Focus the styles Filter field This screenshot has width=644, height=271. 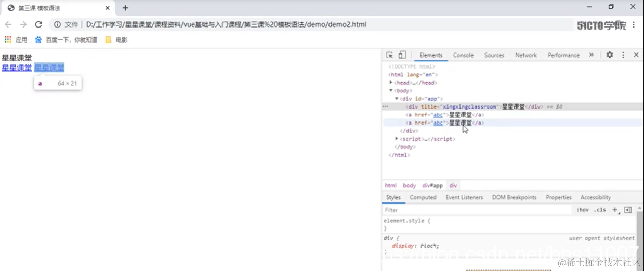point(477,210)
